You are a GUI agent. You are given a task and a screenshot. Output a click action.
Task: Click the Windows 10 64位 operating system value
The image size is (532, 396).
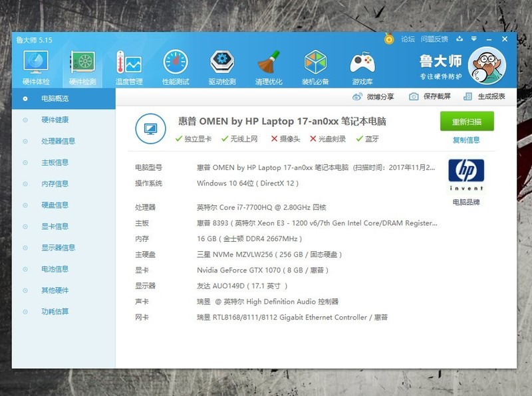pos(247,183)
